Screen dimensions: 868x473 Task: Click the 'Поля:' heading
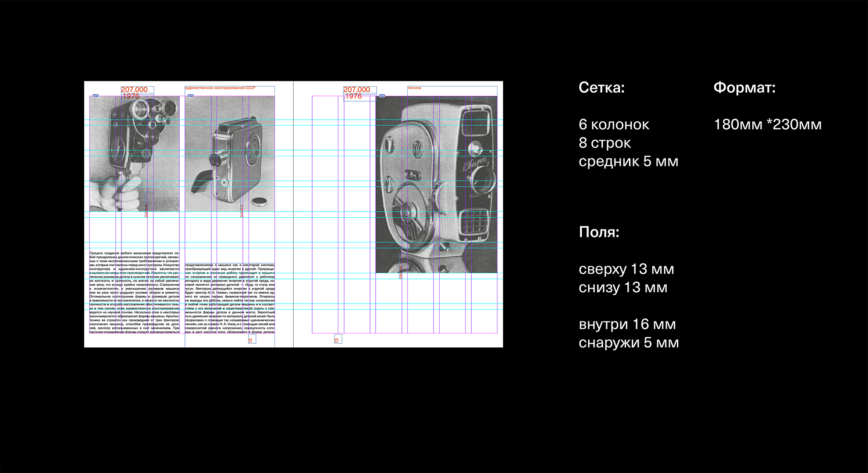599,232
